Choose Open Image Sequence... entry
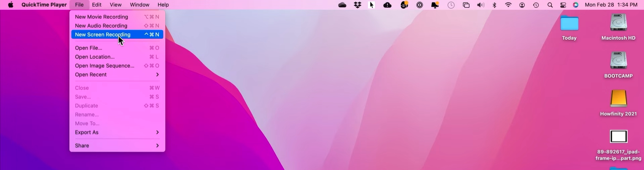Screen dimensions: 644x170 tap(117, 66)
